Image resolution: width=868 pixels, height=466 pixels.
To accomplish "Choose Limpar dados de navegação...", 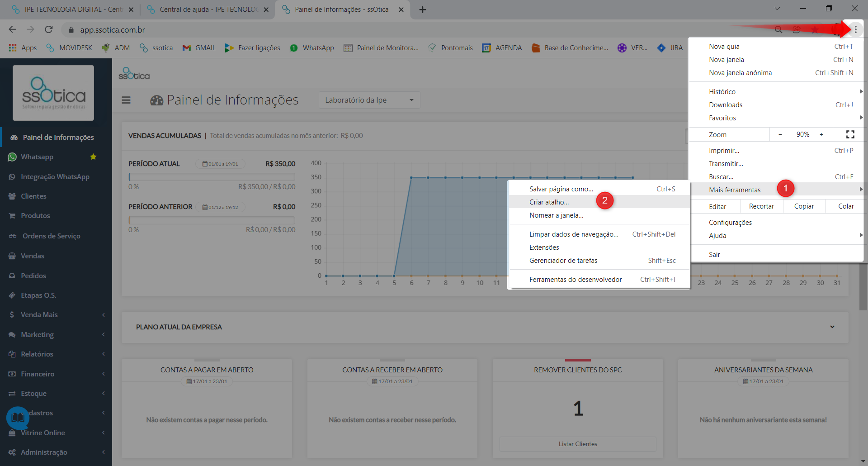I will tap(599, 234).
